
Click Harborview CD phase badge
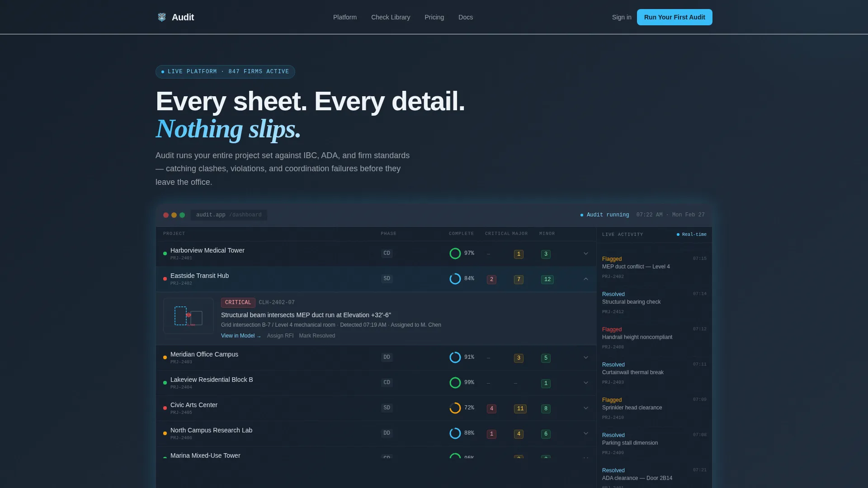pos(387,253)
